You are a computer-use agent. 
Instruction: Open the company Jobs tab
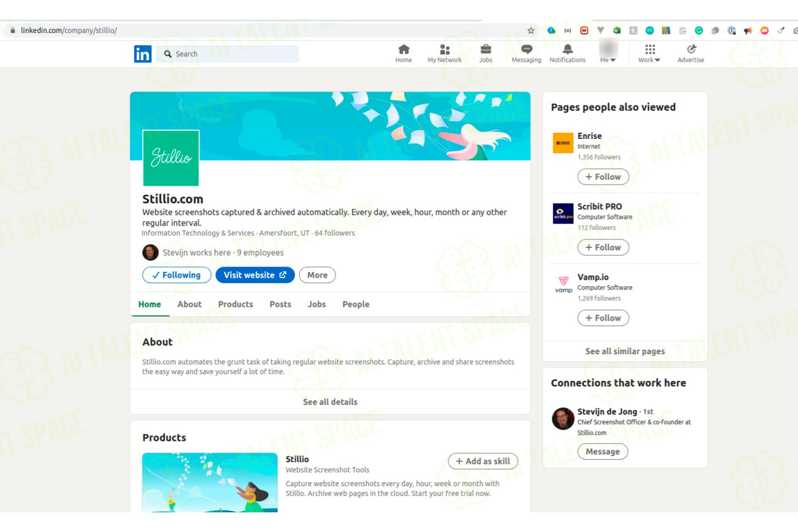coord(317,304)
